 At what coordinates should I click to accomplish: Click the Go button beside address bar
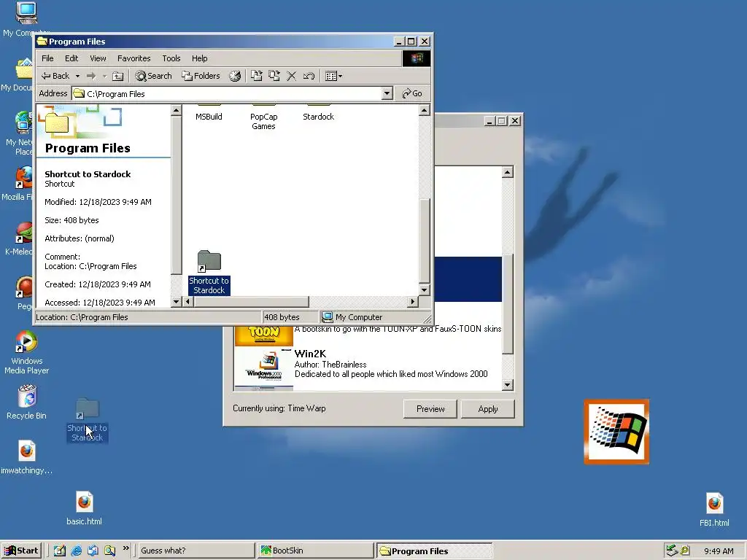point(412,93)
